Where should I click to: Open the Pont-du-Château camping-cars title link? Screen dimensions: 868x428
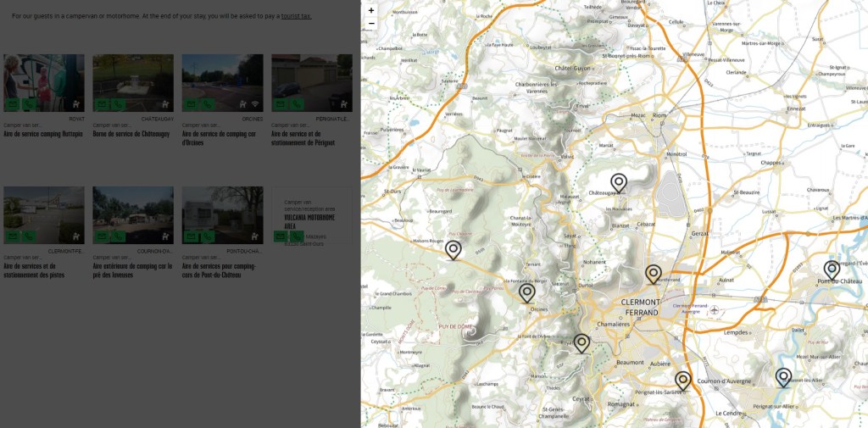tap(219, 270)
